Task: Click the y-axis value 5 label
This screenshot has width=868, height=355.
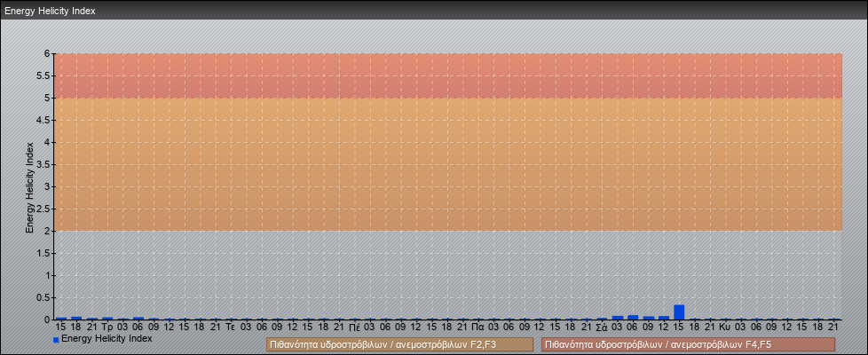Action: [x=49, y=98]
